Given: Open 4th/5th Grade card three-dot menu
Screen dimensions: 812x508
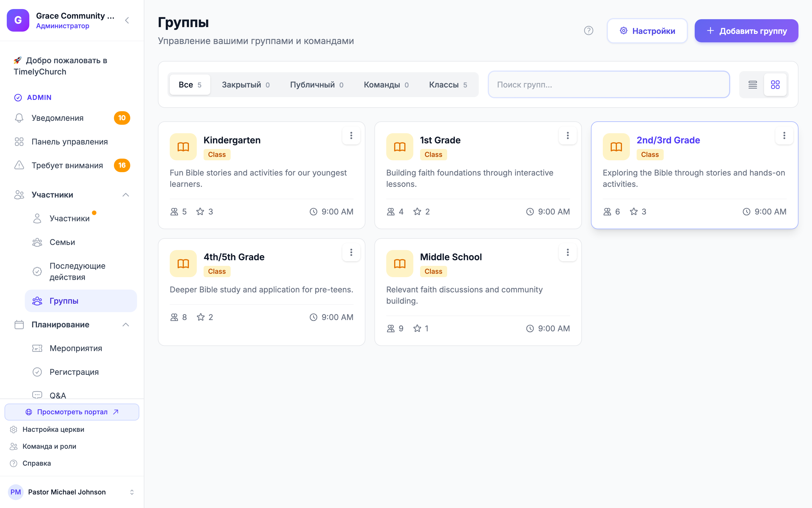Looking at the screenshot, I should tap(351, 252).
